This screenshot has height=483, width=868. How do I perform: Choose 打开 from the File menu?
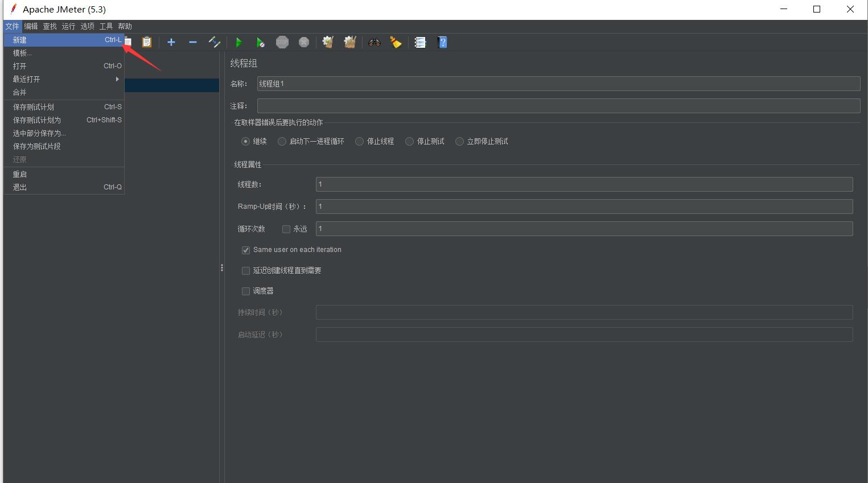pyautogui.click(x=64, y=66)
